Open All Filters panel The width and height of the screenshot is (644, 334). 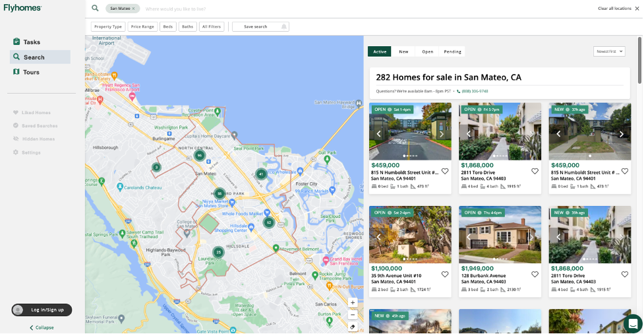pos(212,27)
